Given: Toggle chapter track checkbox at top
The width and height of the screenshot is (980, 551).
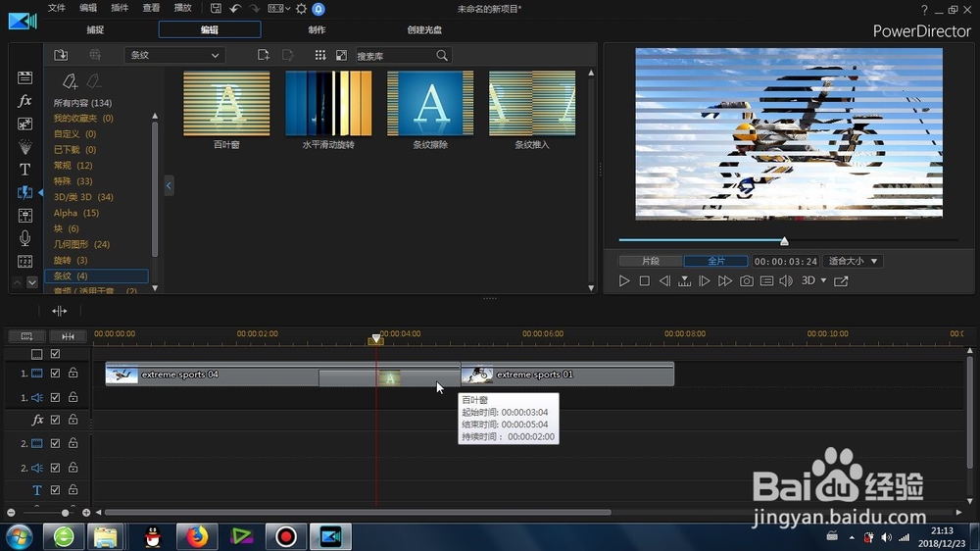Looking at the screenshot, I should click(x=55, y=354).
